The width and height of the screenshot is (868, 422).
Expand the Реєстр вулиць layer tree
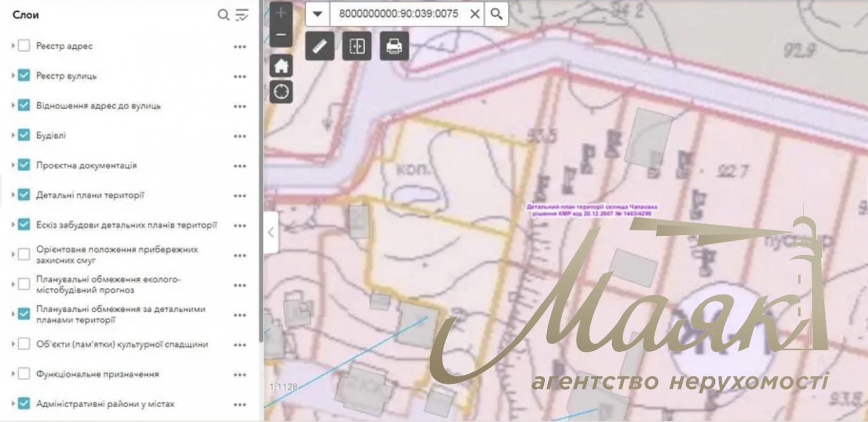pyautogui.click(x=13, y=76)
